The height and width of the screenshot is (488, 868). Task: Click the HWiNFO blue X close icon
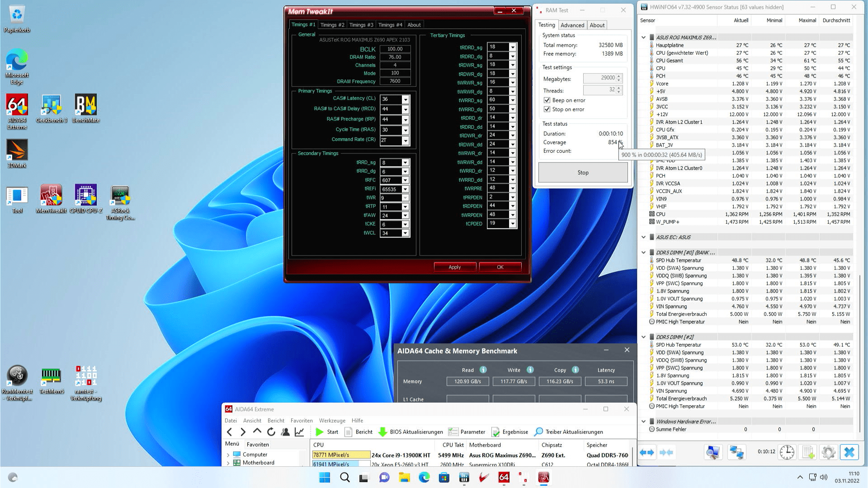coord(849,452)
